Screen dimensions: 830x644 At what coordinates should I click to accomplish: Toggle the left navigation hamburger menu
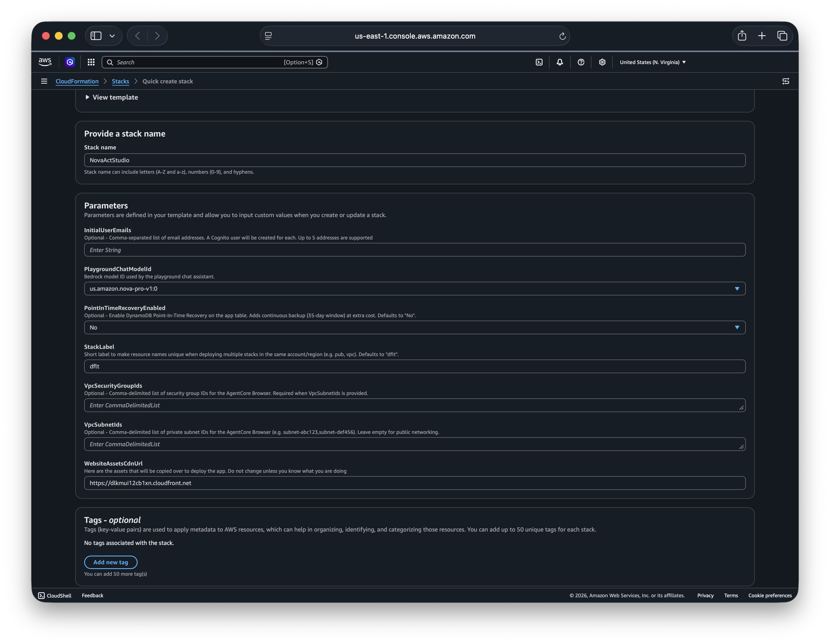(x=44, y=81)
